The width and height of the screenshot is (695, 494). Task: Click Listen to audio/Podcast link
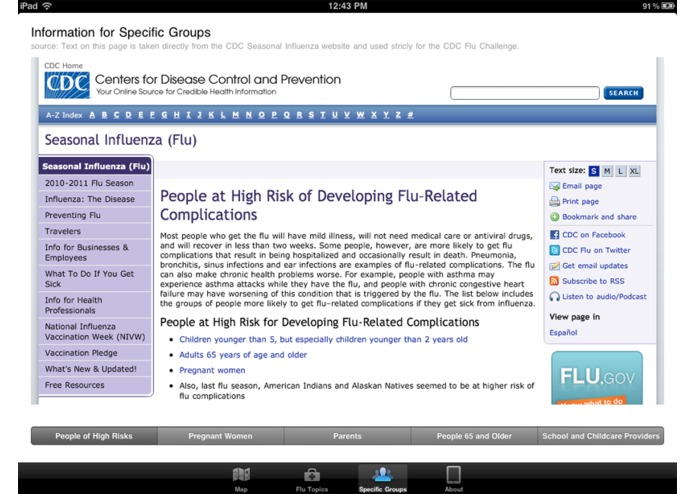point(604,296)
